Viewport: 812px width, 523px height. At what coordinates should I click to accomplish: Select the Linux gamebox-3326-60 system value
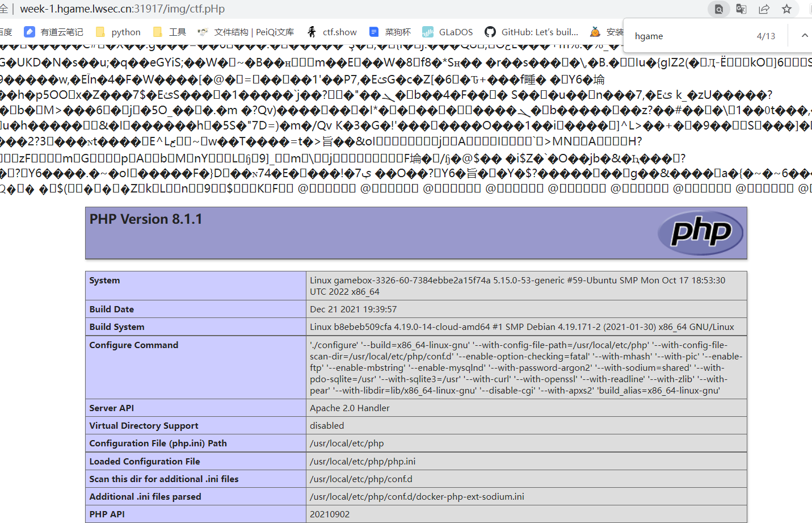coord(518,286)
